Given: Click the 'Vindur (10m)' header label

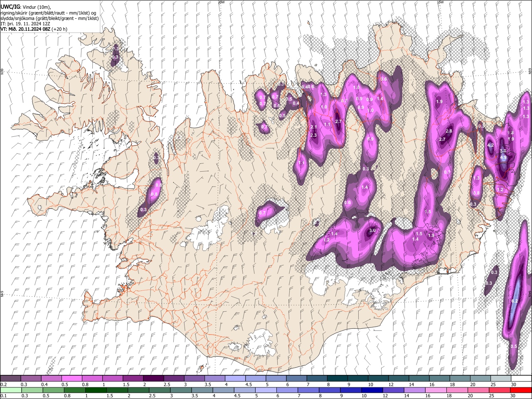Looking at the screenshot, I should (x=36, y=7).
